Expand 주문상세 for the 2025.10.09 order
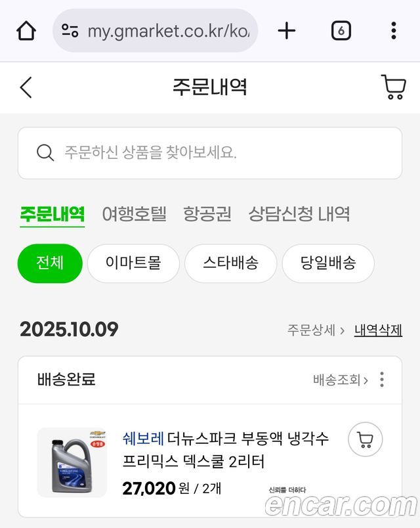420x528 pixels. click(x=316, y=330)
